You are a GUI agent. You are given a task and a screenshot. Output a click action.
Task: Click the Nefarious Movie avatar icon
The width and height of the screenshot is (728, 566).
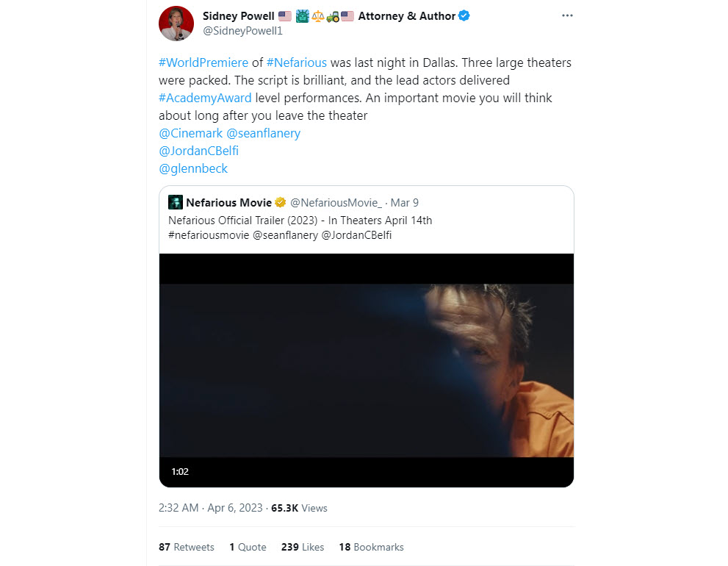tap(176, 202)
